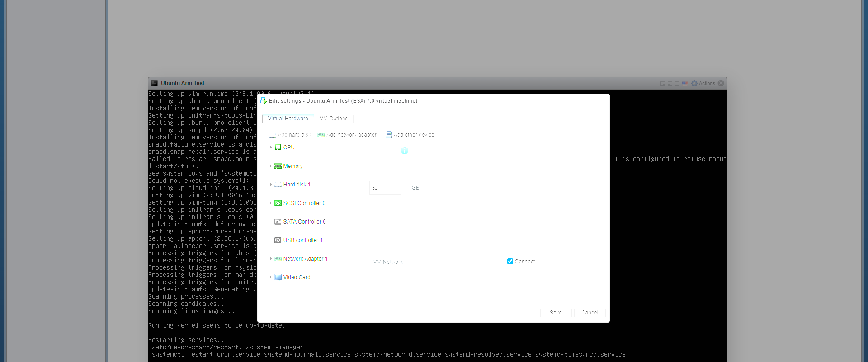Click Add network adapter

tap(347, 135)
